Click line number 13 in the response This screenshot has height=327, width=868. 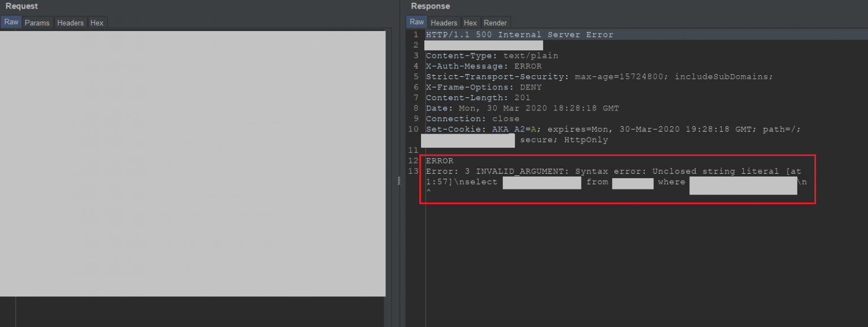413,171
